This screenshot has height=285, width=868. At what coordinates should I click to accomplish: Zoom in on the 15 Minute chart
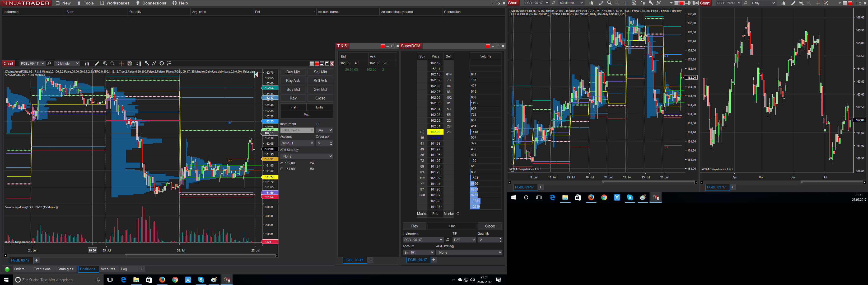click(105, 64)
